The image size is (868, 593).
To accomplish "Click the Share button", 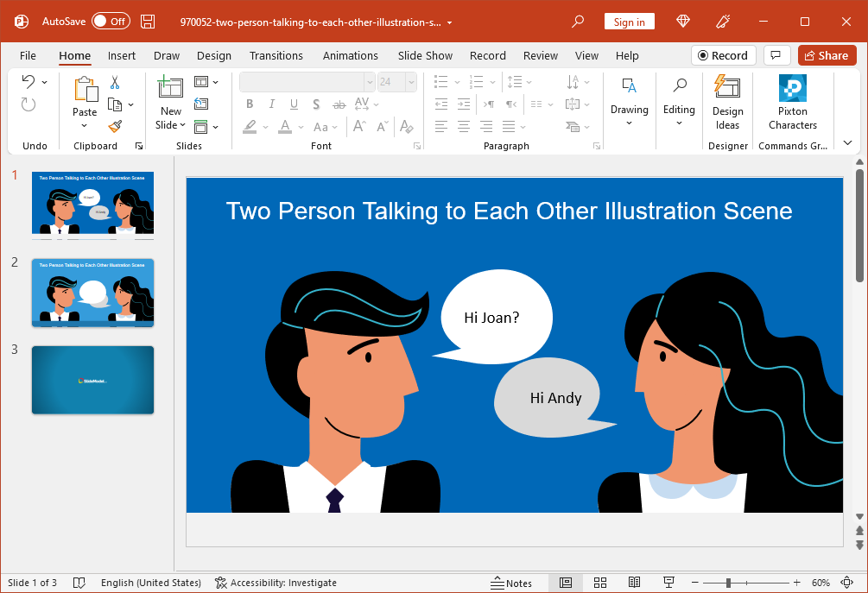I will 827,55.
